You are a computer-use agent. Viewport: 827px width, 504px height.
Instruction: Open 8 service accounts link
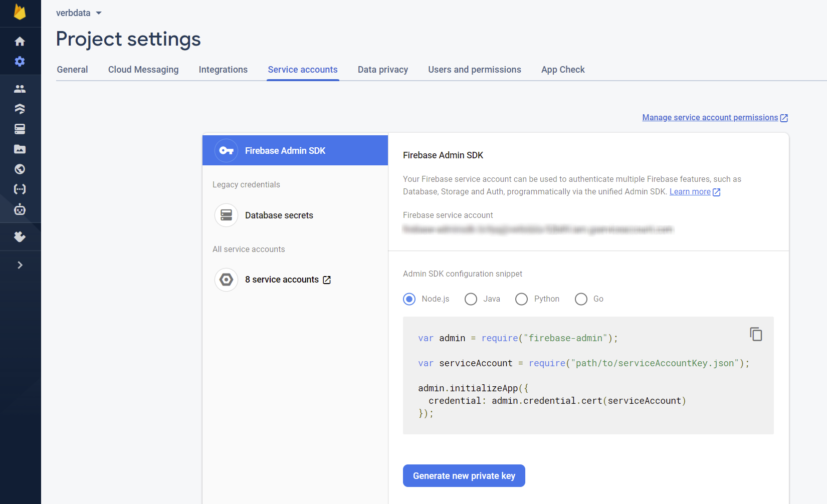point(282,280)
